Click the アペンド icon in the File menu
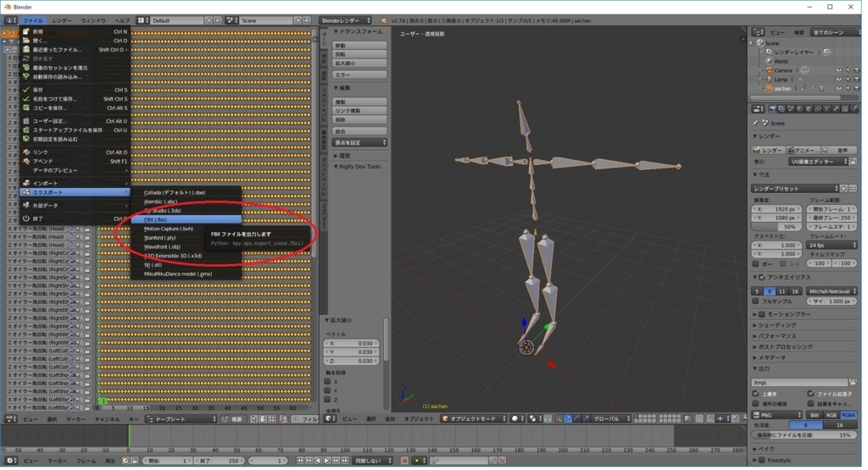Viewport: 868px width, 470px height. (x=26, y=161)
